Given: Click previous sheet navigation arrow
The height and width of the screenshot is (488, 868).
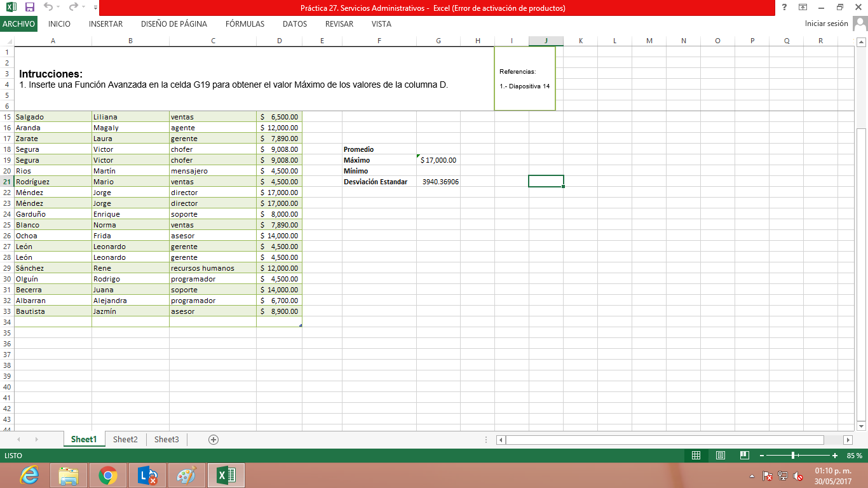Looking at the screenshot, I should pyautogui.click(x=18, y=440).
